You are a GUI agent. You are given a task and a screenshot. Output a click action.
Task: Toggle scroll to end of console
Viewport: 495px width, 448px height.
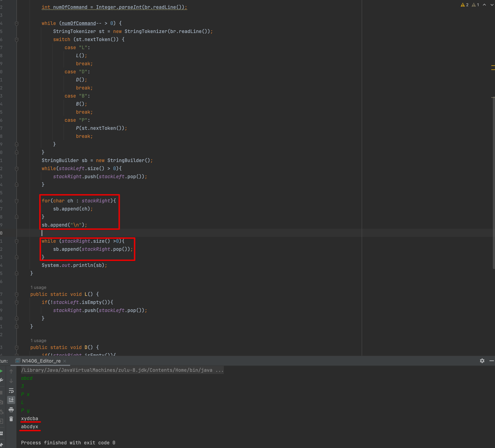click(11, 400)
